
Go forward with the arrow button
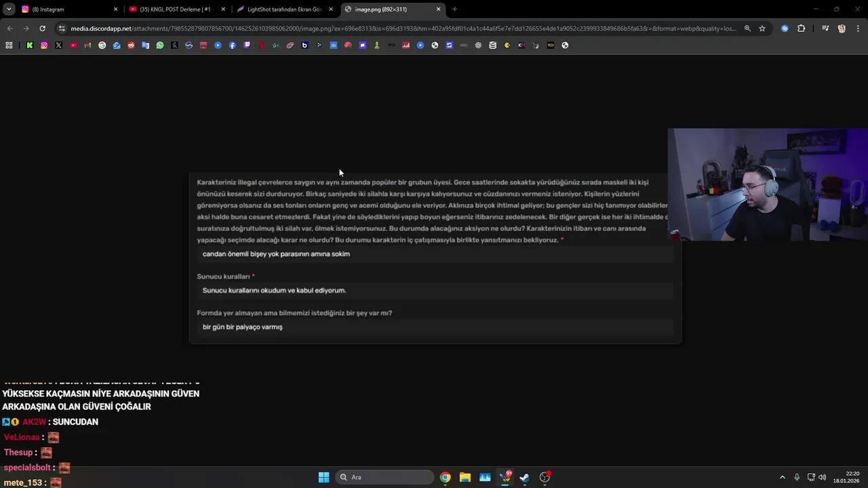pos(26,28)
